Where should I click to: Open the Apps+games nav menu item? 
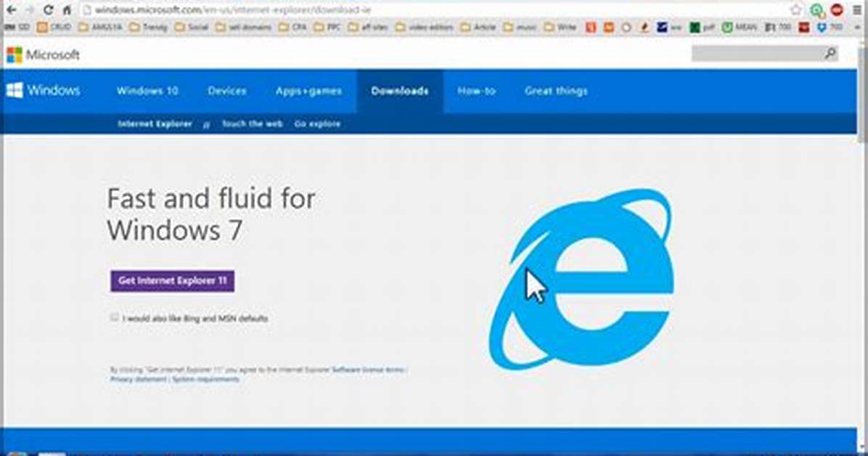[x=309, y=91]
